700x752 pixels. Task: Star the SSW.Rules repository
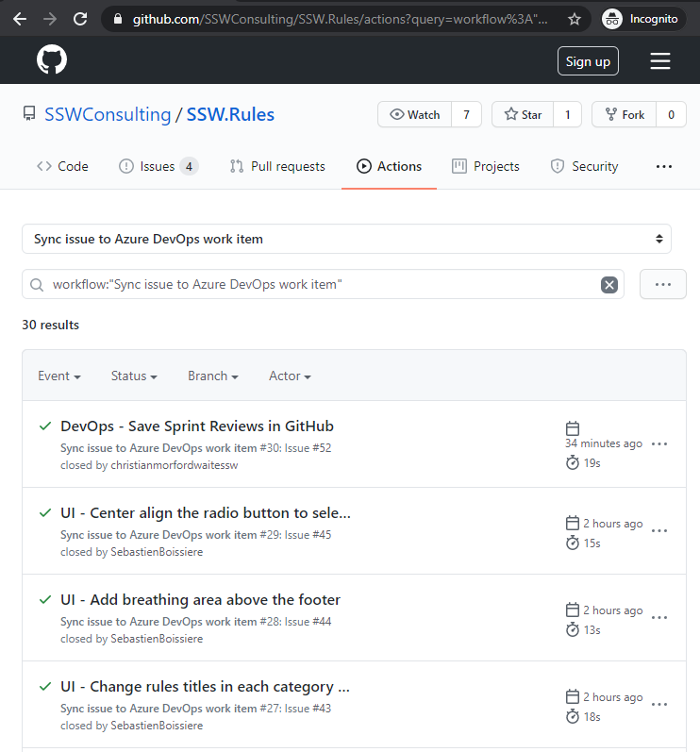[523, 114]
